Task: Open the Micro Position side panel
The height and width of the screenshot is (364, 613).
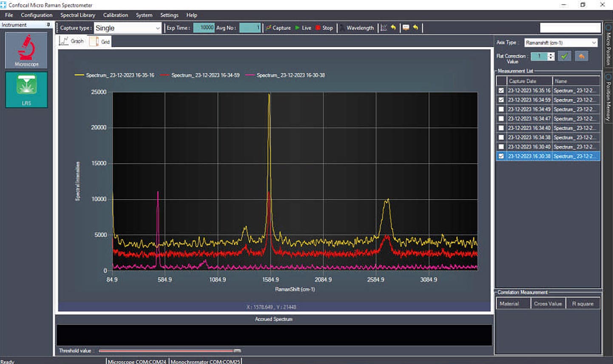Action: coord(608,46)
